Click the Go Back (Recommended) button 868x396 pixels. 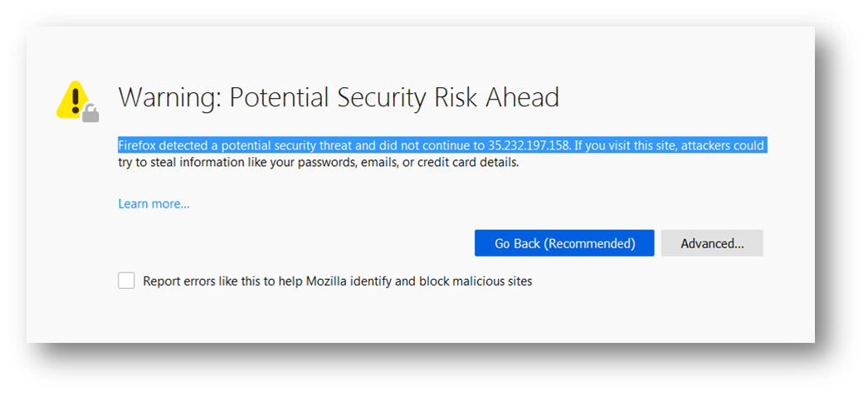(564, 243)
